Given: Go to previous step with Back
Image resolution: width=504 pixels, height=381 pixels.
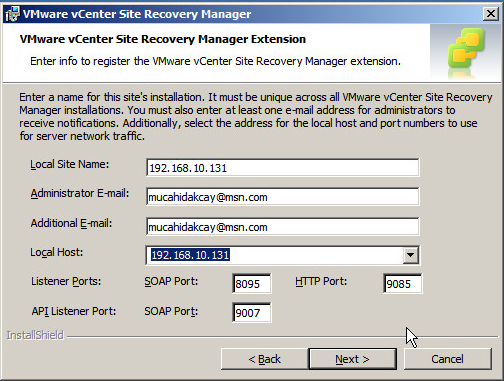Looking at the screenshot, I should (264, 359).
